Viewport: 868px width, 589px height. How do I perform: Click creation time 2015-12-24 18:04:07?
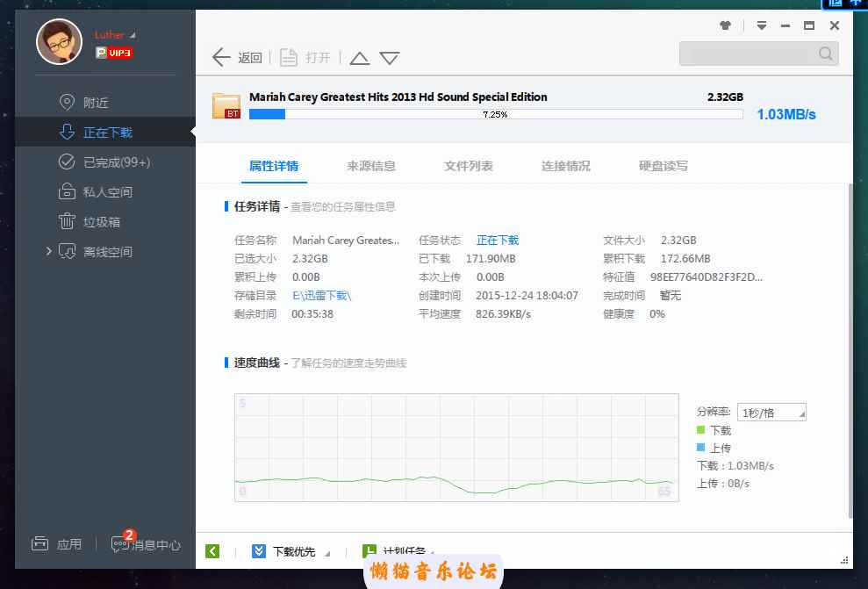pos(527,295)
